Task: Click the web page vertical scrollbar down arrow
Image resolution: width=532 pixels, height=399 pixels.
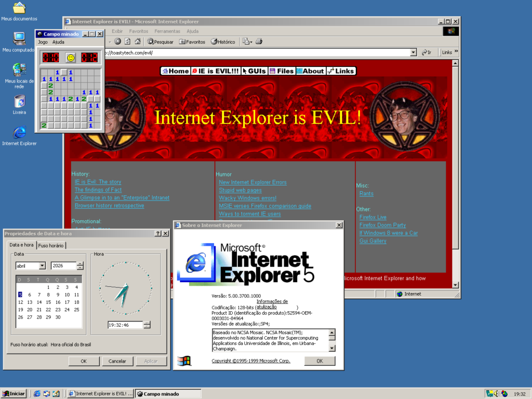Action: tap(456, 286)
